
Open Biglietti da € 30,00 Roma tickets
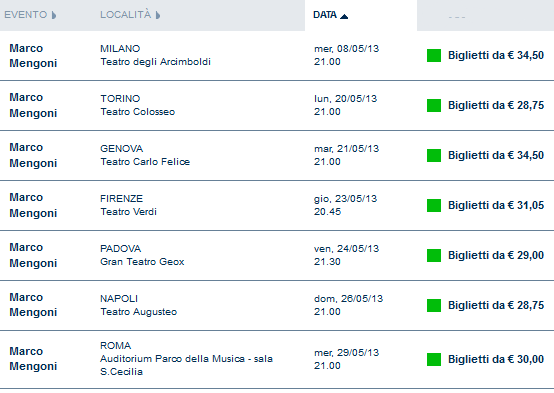click(x=496, y=359)
